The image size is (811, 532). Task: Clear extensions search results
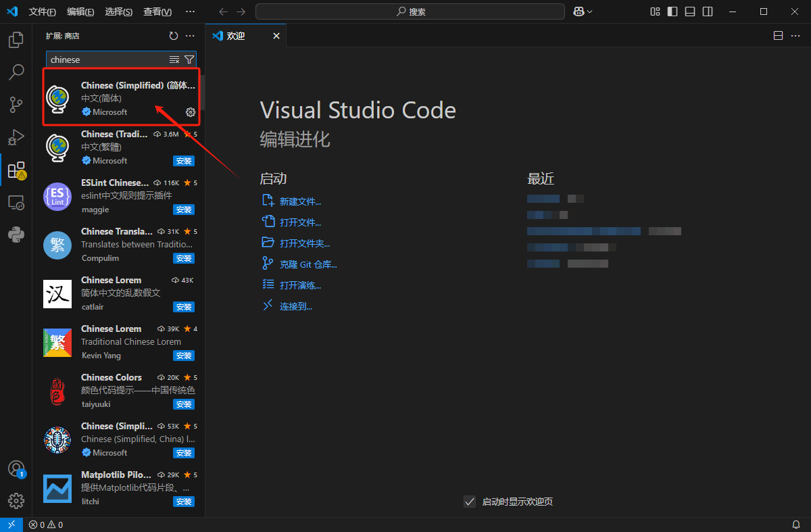tap(174, 59)
